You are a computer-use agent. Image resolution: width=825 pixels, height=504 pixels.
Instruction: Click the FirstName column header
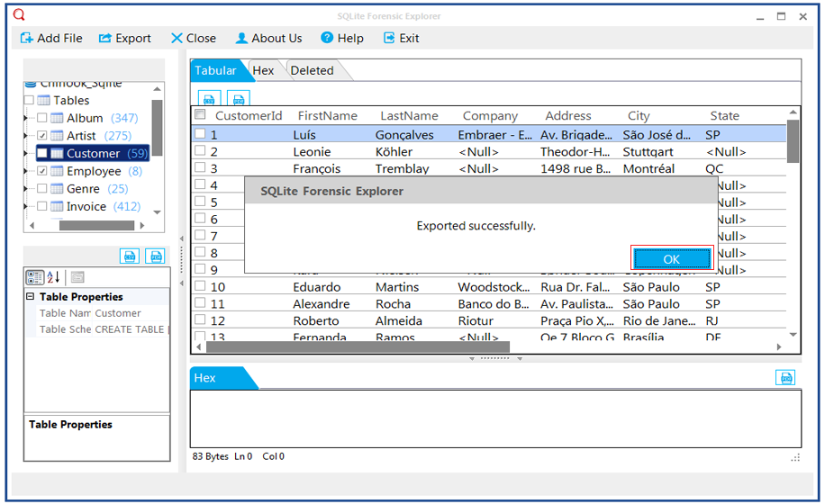tap(327, 115)
